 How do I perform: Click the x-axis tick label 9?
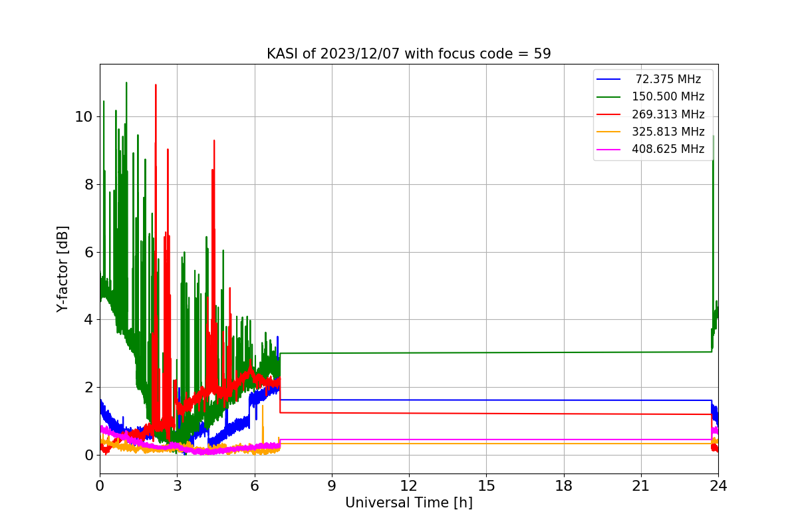332,486
